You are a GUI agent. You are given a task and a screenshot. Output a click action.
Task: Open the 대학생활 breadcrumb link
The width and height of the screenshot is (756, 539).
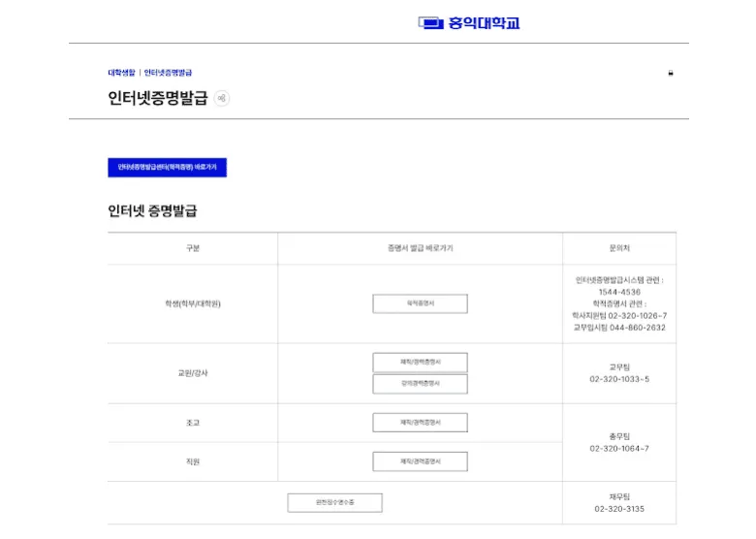121,73
